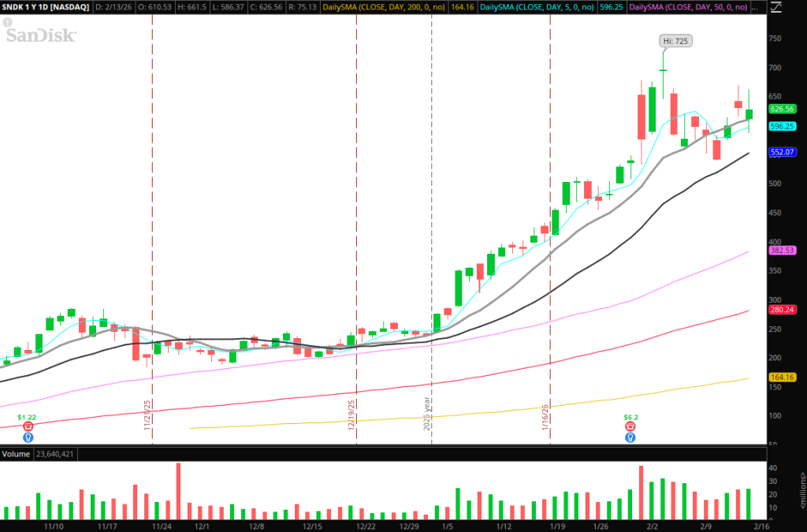807x532 pixels.
Task: Open the Volume panel label
Action: [x=16, y=454]
